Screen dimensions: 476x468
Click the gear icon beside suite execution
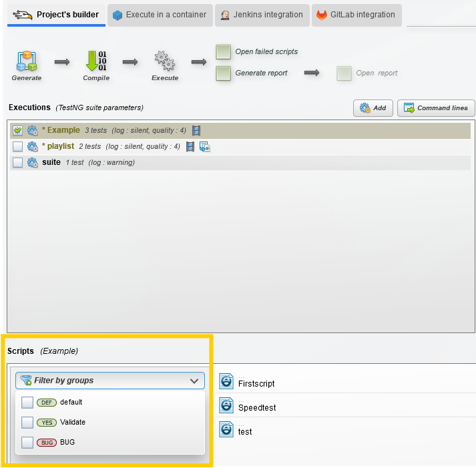tap(33, 163)
